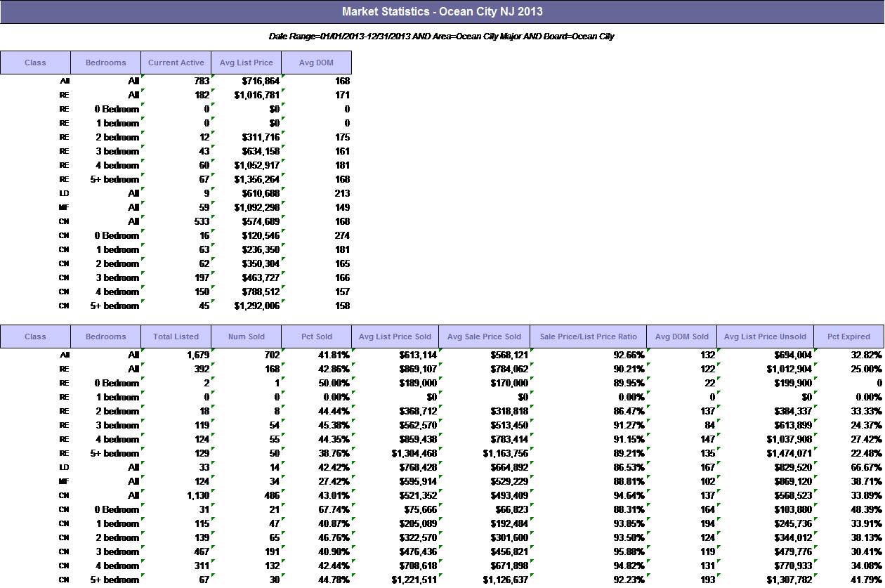Viewport: 885px width, 588px height.
Task: Select avg sale price sold '$783,414'
Action: tap(509, 439)
